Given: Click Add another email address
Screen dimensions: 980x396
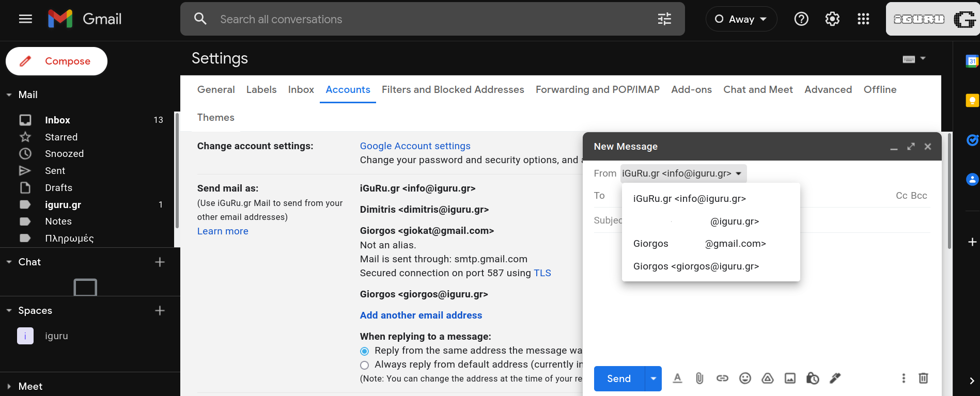Looking at the screenshot, I should [x=421, y=315].
